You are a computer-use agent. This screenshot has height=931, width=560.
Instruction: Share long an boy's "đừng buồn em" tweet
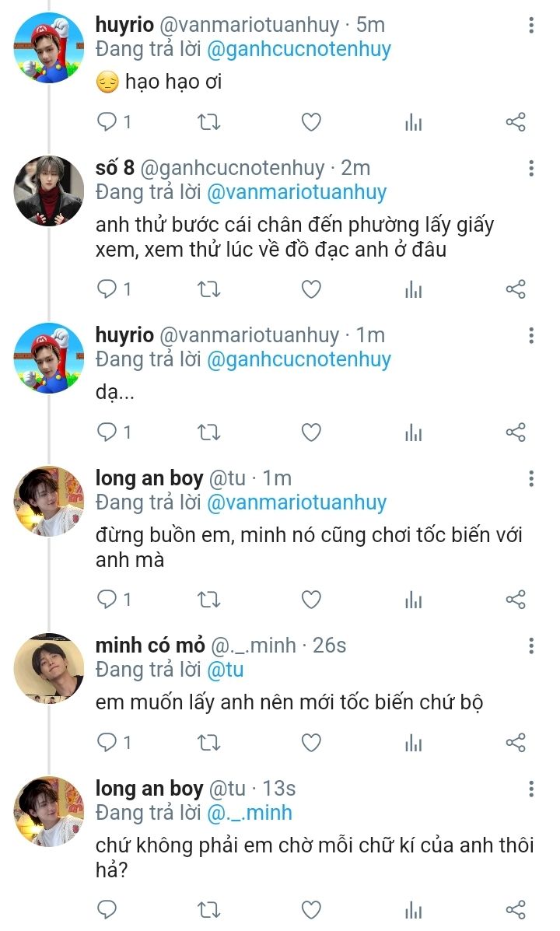click(x=516, y=600)
